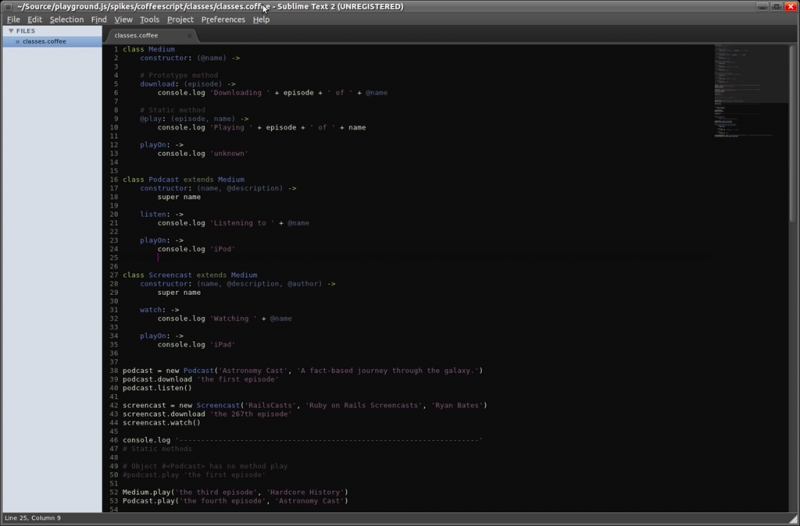Image resolution: width=800 pixels, height=526 pixels.
Task: Open the Find menu
Action: (x=99, y=19)
